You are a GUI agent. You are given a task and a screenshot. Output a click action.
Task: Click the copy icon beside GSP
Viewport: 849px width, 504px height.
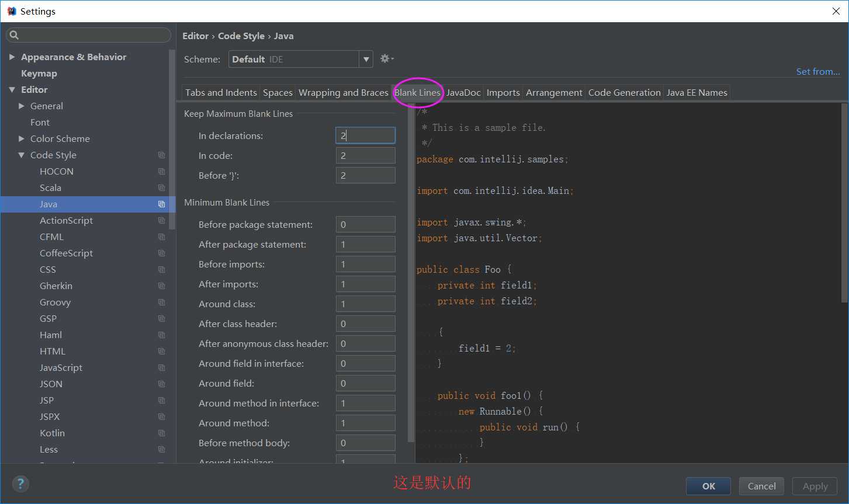tap(162, 319)
